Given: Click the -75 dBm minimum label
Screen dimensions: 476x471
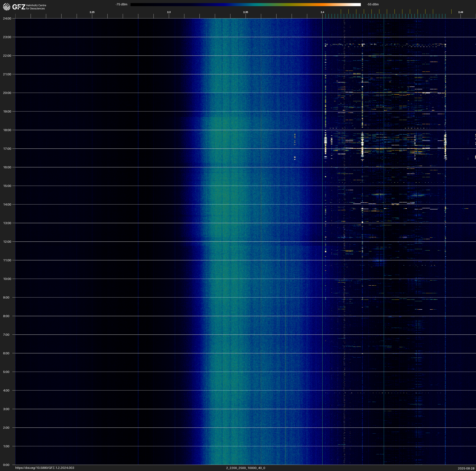Looking at the screenshot, I should tap(121, 4).
